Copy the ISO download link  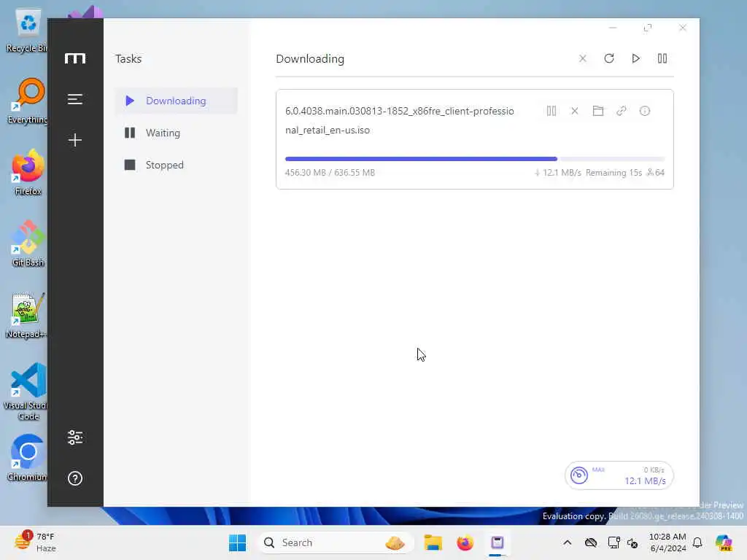click(622, 111)
